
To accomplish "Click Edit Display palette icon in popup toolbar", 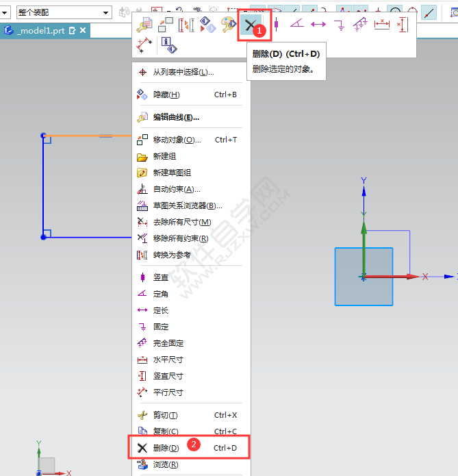I will 229,25.
